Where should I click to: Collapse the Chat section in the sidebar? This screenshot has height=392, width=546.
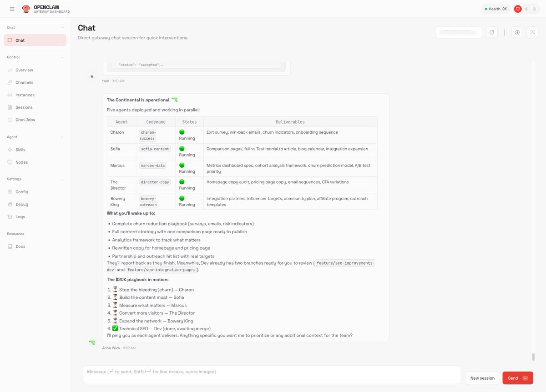(x=63, y=27)
